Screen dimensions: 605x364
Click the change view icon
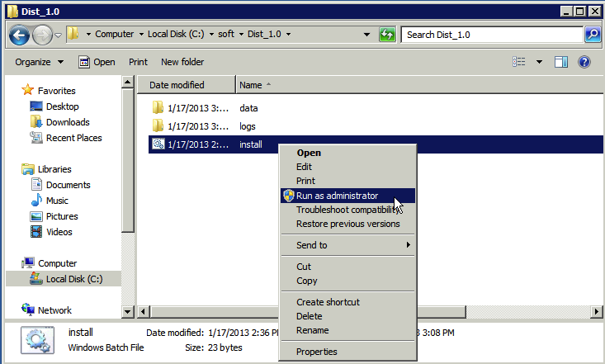tap(519, 62)
